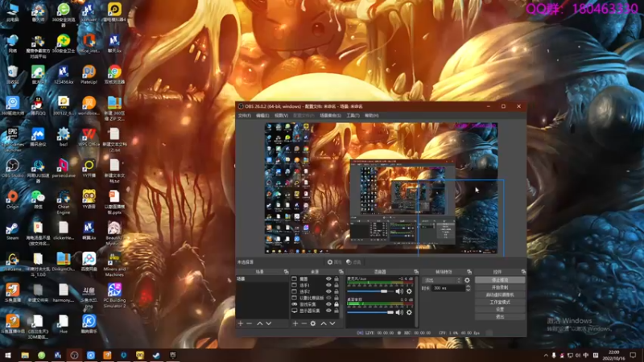Viewport: 644px width, 362px height.
Task: Open the Windows Start menu
Action: [x=8, y=355]
